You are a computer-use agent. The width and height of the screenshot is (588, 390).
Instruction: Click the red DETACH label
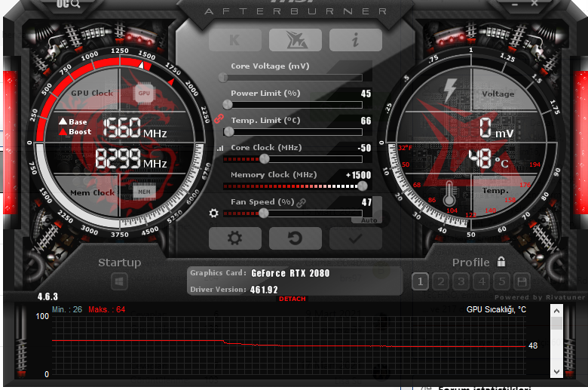pos(292,299)
